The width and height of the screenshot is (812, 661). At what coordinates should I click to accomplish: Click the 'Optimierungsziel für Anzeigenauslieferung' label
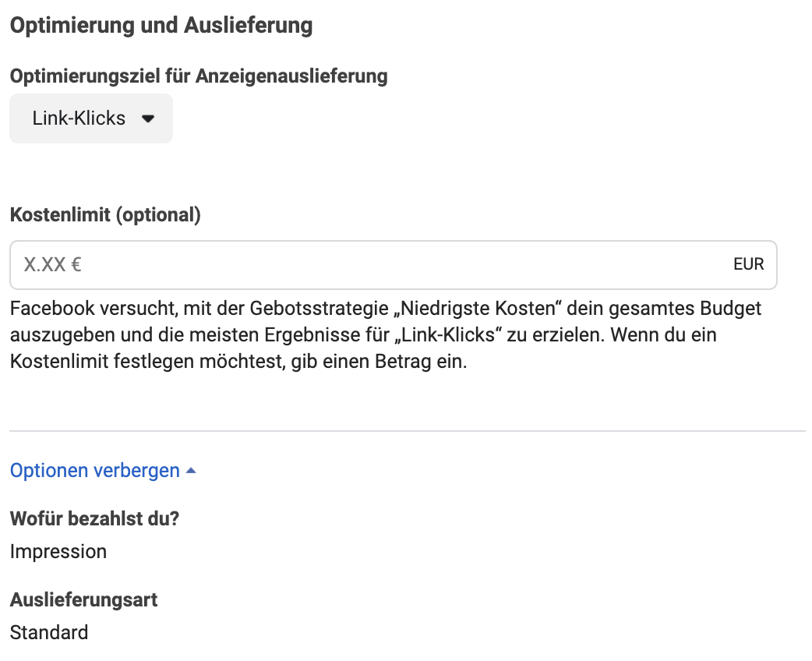tap(198, 76)
